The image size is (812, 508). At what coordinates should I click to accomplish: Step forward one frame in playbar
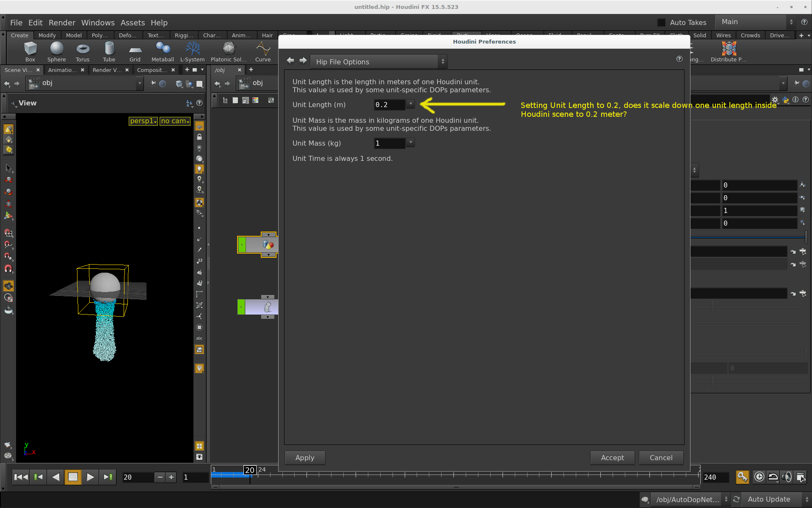[108, 477]
